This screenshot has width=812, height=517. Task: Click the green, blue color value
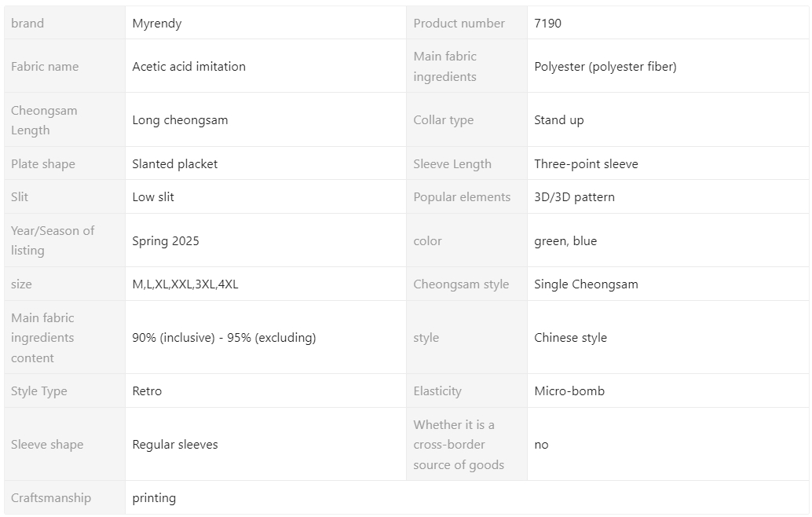click(565, 241)
